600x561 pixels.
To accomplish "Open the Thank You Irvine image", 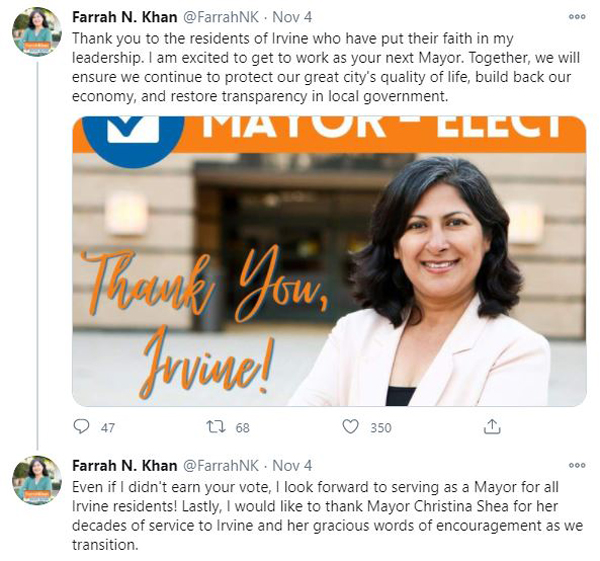I will [329, 261].
